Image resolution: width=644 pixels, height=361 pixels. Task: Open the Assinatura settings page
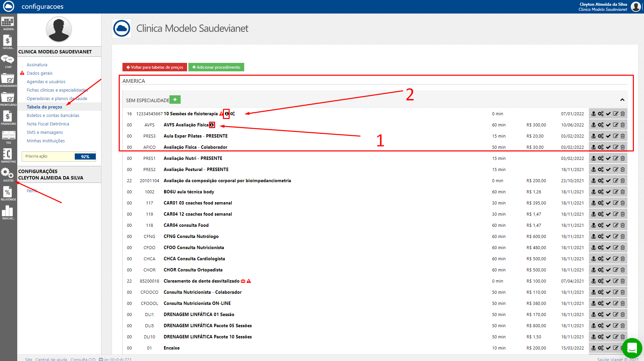coord(37,65)
